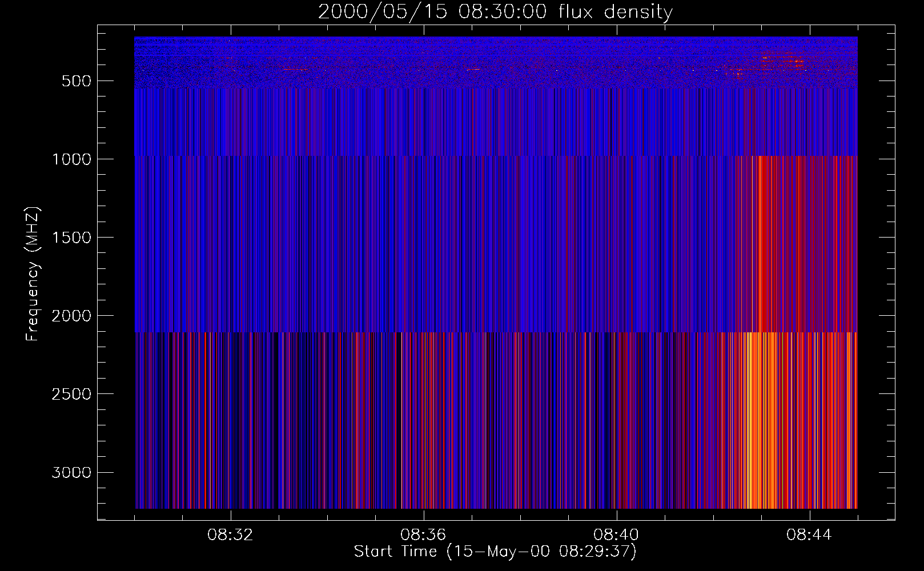Select the 2000 frequency axis label

71,316
